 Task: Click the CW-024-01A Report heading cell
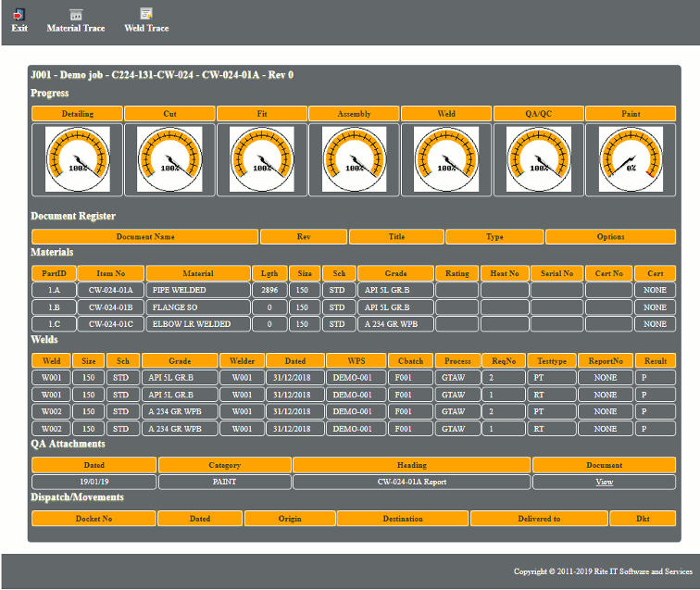click(x=412, y=482)
